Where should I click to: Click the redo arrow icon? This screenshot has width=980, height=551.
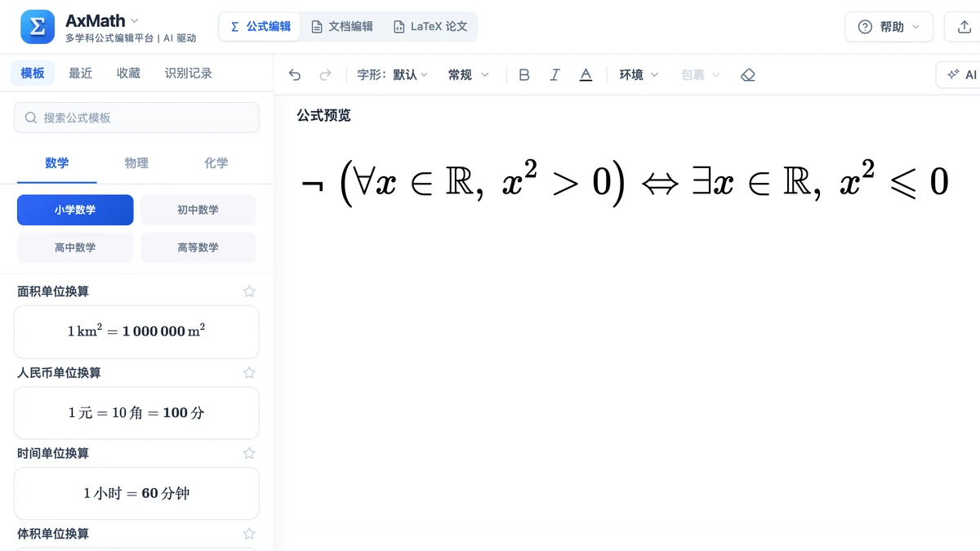tap(325, 75)
